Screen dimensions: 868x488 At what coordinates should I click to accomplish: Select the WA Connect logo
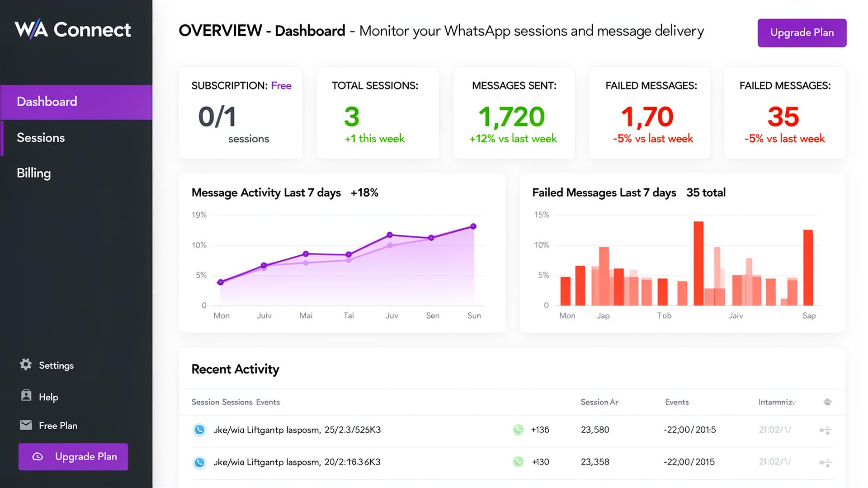point(72,29)
